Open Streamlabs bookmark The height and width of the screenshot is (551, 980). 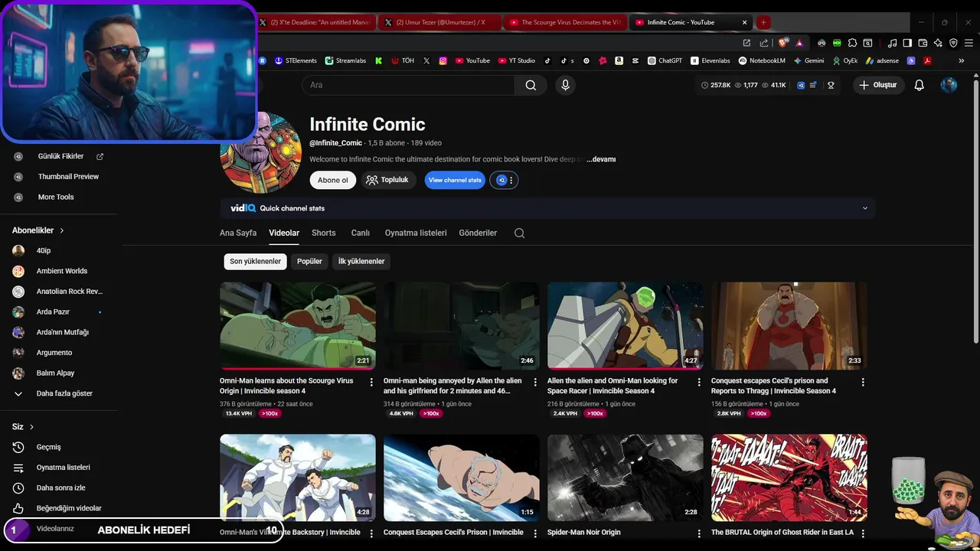point(346,60)
